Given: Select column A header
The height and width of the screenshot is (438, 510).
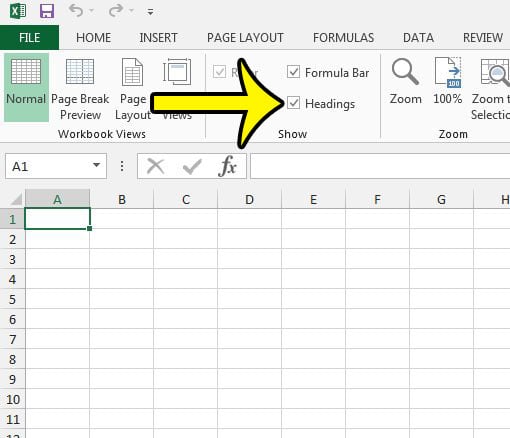Looking at the screenshot, I should pyautogui.click(x=57, y=199).
